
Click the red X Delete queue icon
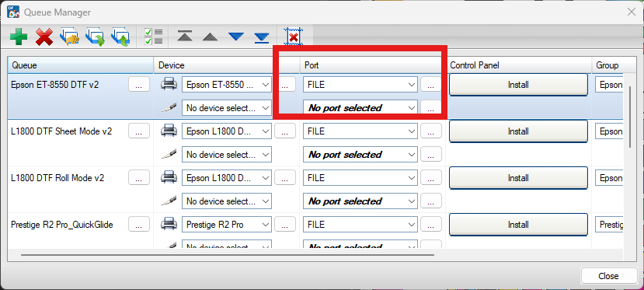coord(44,37)
